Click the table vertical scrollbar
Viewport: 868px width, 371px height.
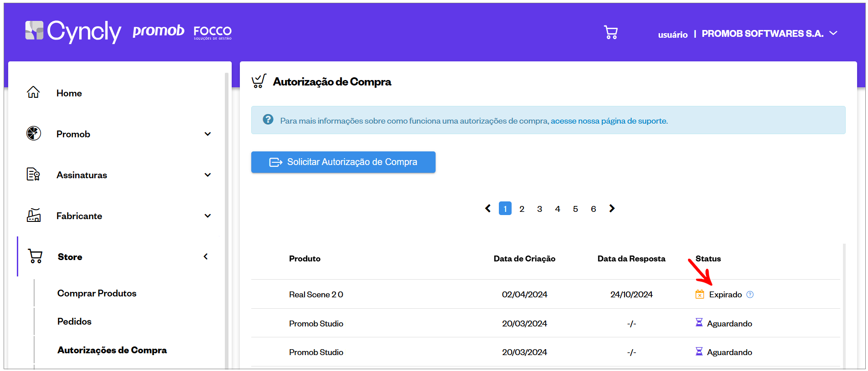pyautogui.click(x=844, y=306)
